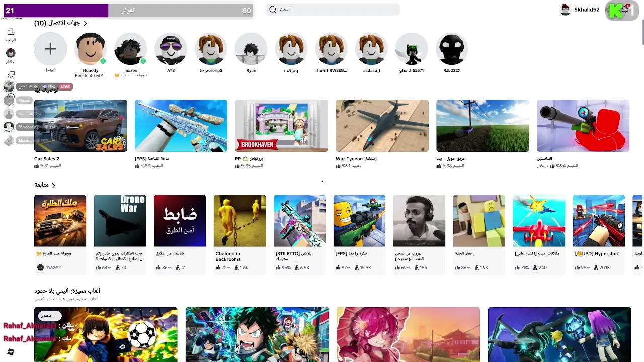The width and height of the screenshot is (644, 362).
Task: Open the [UPD] Hypershot game tile
Action: tap(599, 221)
